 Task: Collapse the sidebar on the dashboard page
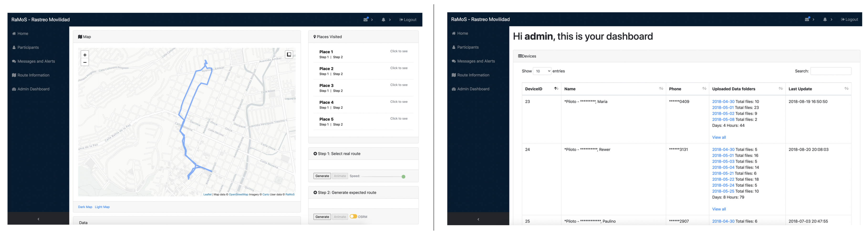point(478,219)
